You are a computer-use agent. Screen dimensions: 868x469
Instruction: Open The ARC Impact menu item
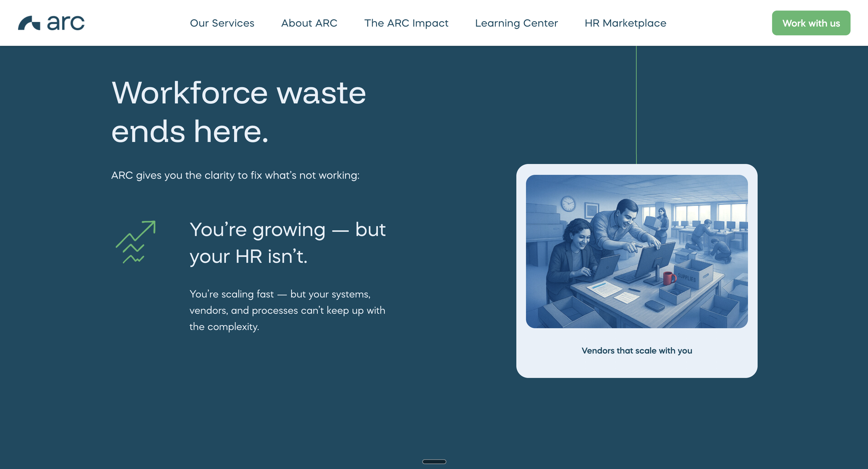pyautogui.click(x=406, y=23)
